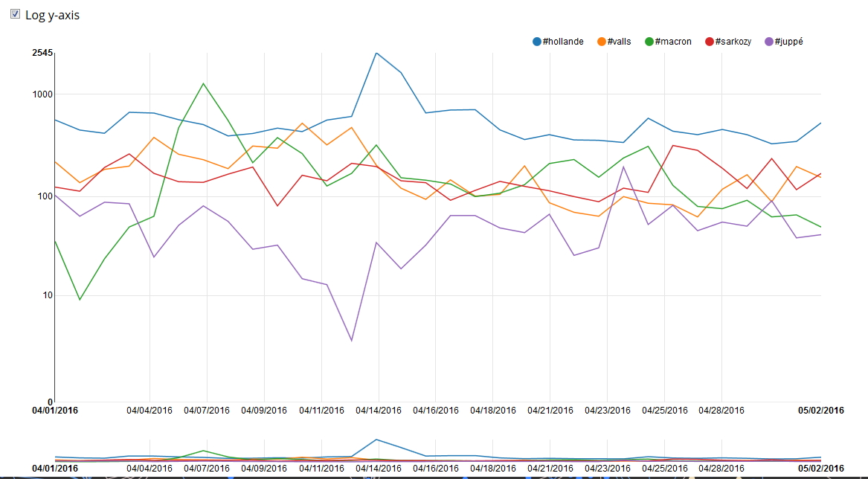
Task: Click the overview strip 04/07/2016 label
Action: click(x=207, y=469)
